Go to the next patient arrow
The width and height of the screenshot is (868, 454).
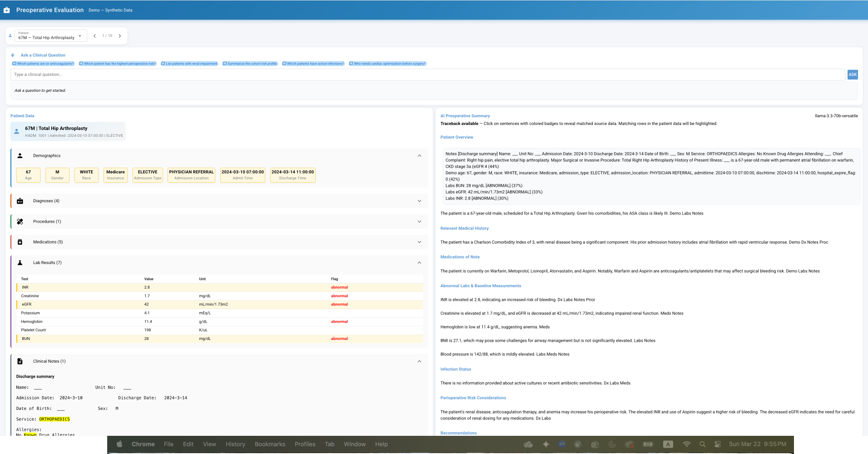(x=120, y=36)
